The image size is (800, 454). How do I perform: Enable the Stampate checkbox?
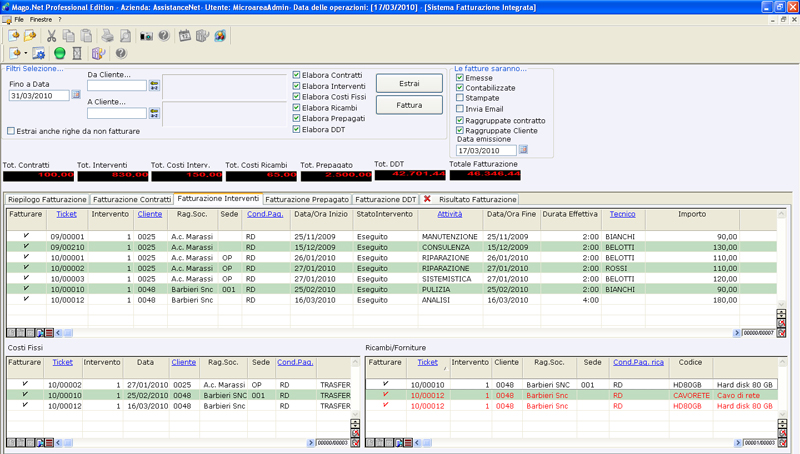click(x=460, y=97)
